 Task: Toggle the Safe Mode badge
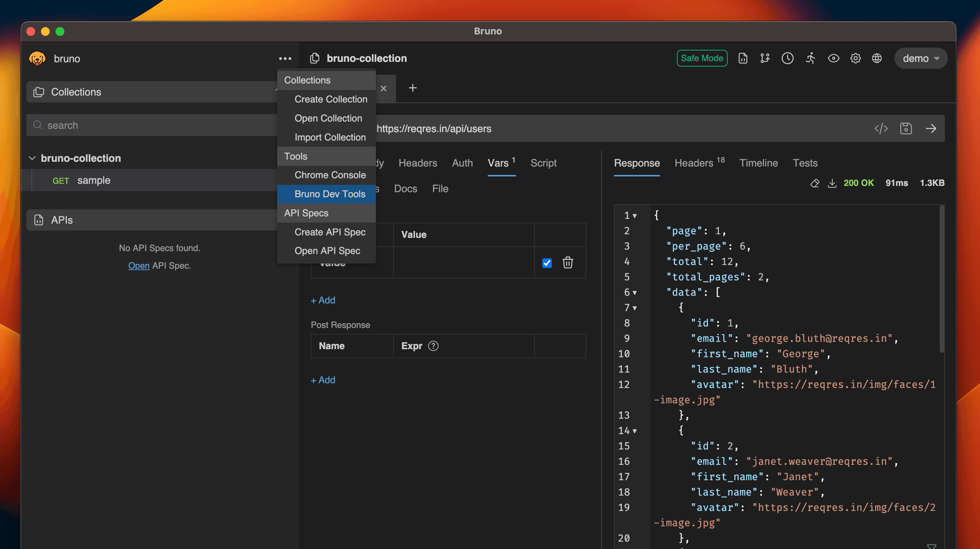702,58
